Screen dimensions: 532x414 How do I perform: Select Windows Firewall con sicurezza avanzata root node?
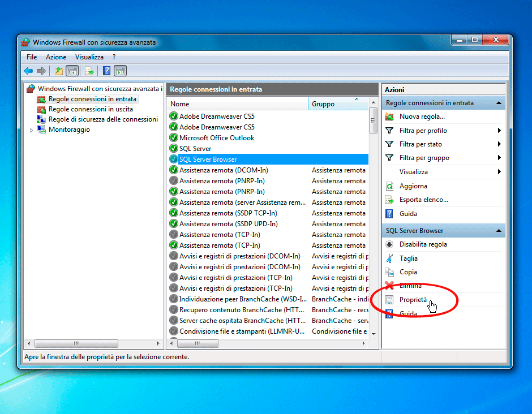100,89
